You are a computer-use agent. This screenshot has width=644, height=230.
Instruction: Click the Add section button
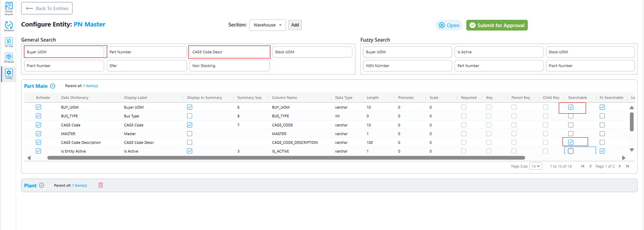[295, 25]
